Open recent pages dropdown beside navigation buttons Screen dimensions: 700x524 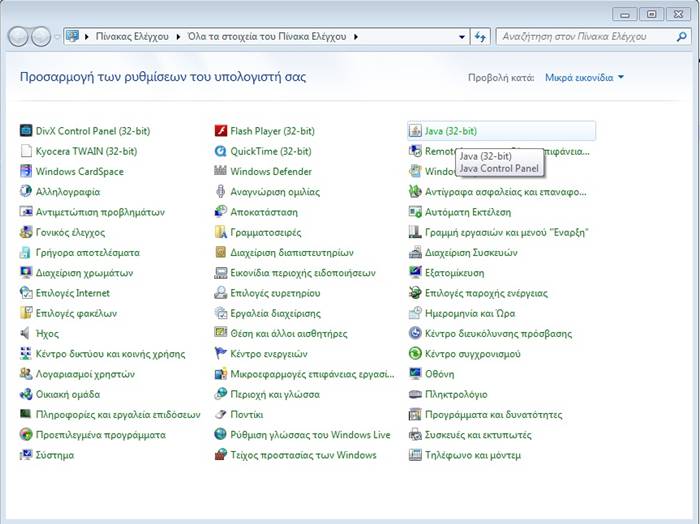57,37
